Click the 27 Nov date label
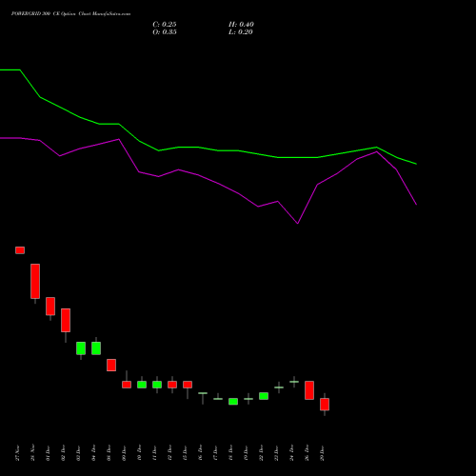The height and width of the screenshot is (476, 476). tap(18, 453)
